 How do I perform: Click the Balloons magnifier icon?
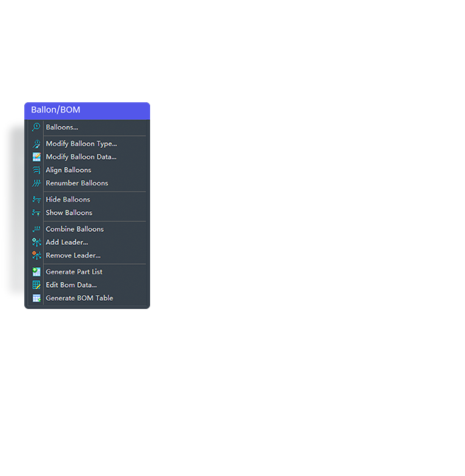tap(36, 127)
